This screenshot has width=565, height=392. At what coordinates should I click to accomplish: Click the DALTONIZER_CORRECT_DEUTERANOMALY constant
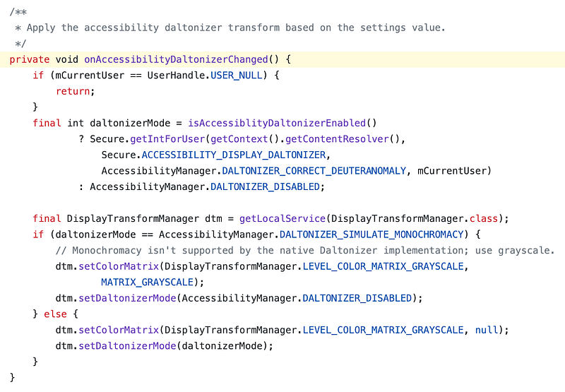[314, 171]
